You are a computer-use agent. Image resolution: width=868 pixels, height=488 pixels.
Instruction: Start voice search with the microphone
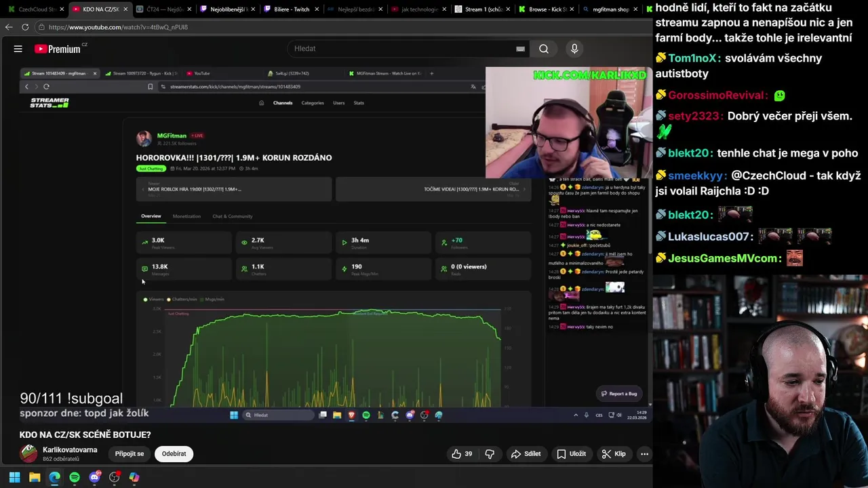[x=574, y=49]
